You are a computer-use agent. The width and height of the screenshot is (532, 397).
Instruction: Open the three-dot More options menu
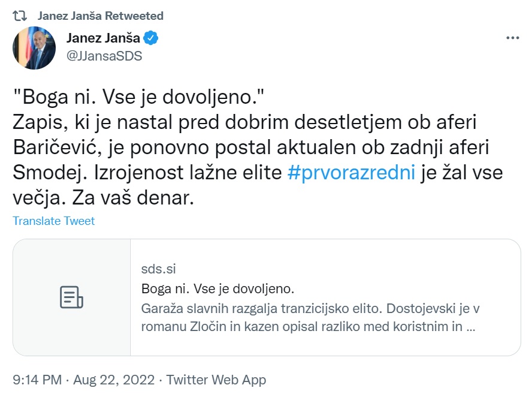coord(512,38)
